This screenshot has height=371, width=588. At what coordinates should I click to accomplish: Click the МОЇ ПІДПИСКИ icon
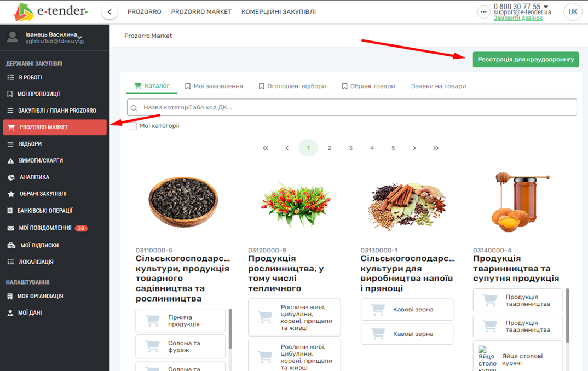pos(11,246)
